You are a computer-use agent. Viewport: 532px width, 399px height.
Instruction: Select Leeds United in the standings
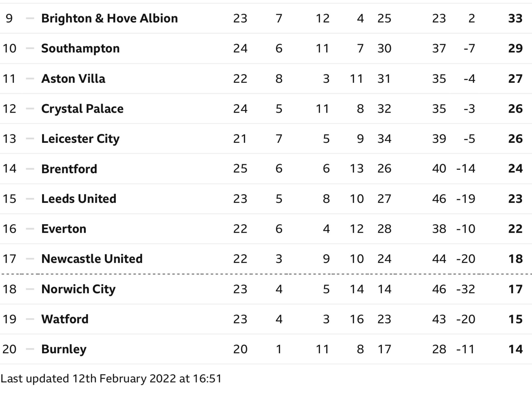point(79,199)
